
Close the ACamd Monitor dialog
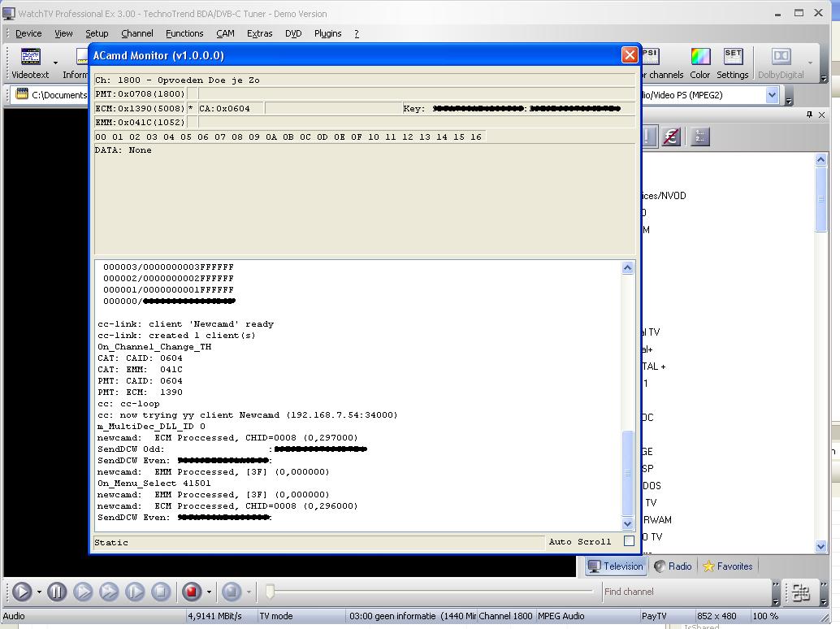[630, 54]
